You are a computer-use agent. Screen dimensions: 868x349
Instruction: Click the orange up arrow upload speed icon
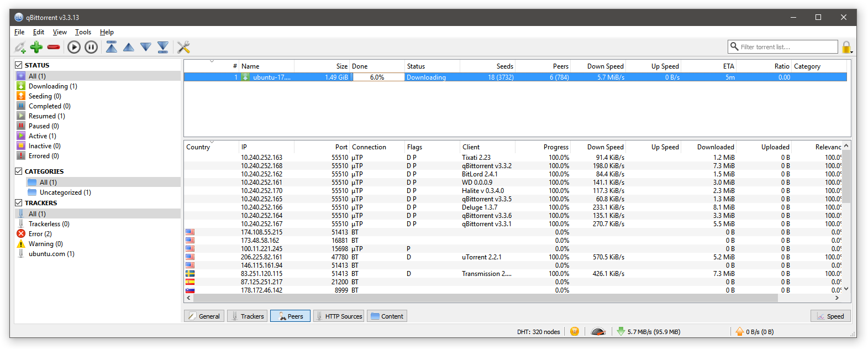click(x=740, y=331)
